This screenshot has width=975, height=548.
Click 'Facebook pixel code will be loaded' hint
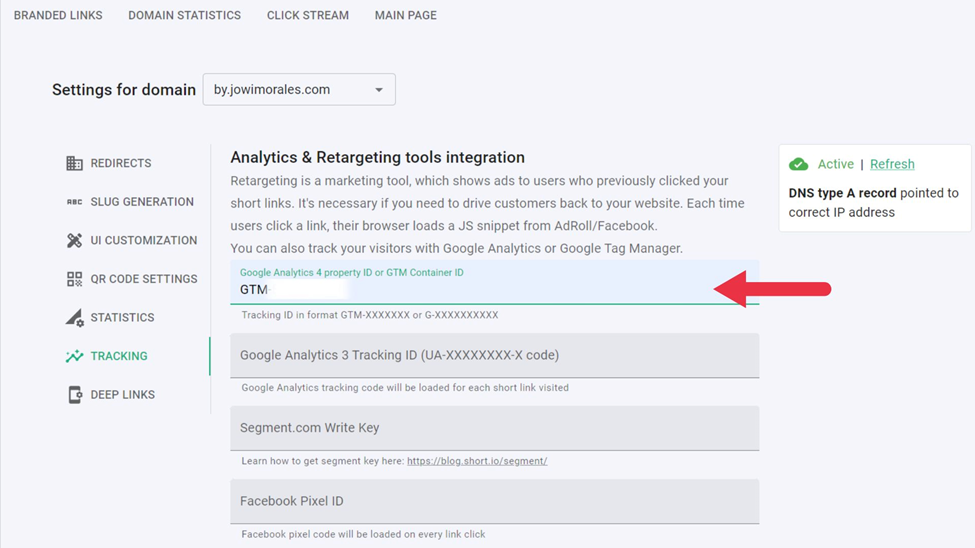coord(363,534)
